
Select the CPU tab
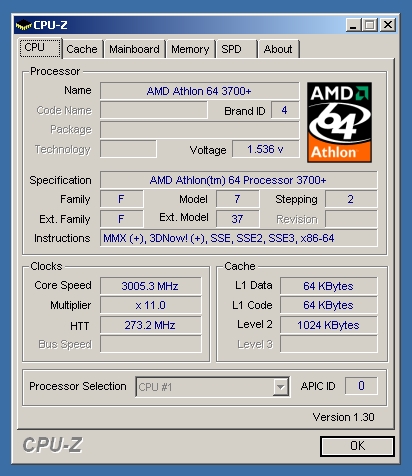point(40,48)
